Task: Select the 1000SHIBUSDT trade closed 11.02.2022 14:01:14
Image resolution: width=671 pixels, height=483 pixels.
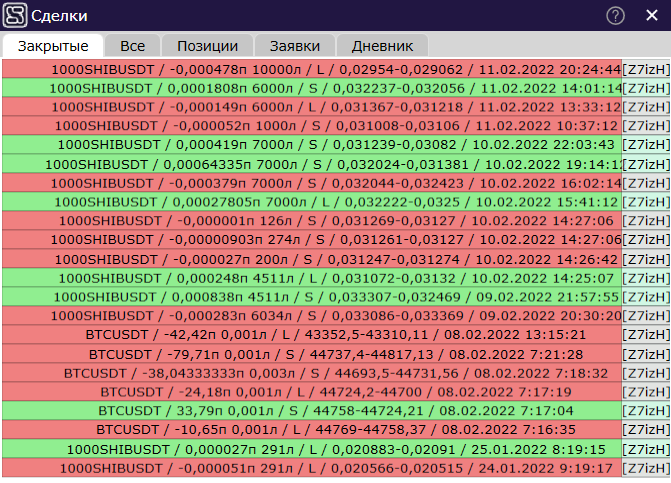Action: point(312,88)
